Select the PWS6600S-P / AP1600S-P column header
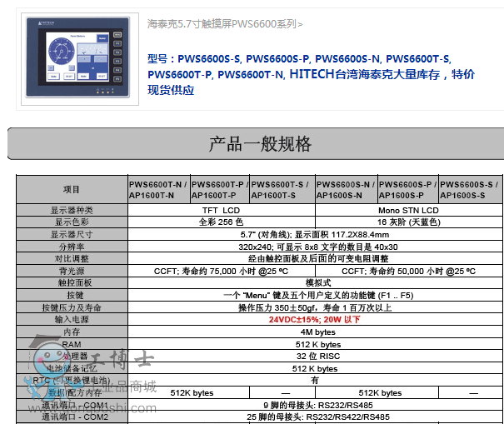The width and height of the screenshot is (504, 424). tap(408, 190)
